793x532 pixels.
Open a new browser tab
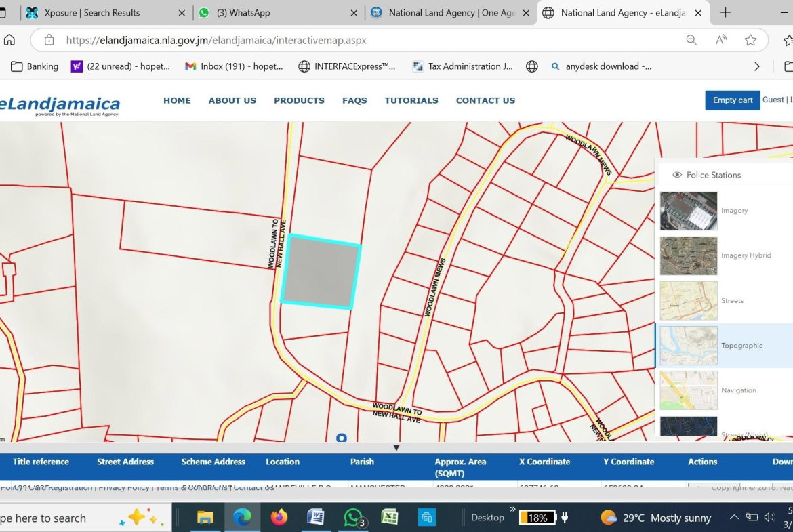[x=725, y=13]
